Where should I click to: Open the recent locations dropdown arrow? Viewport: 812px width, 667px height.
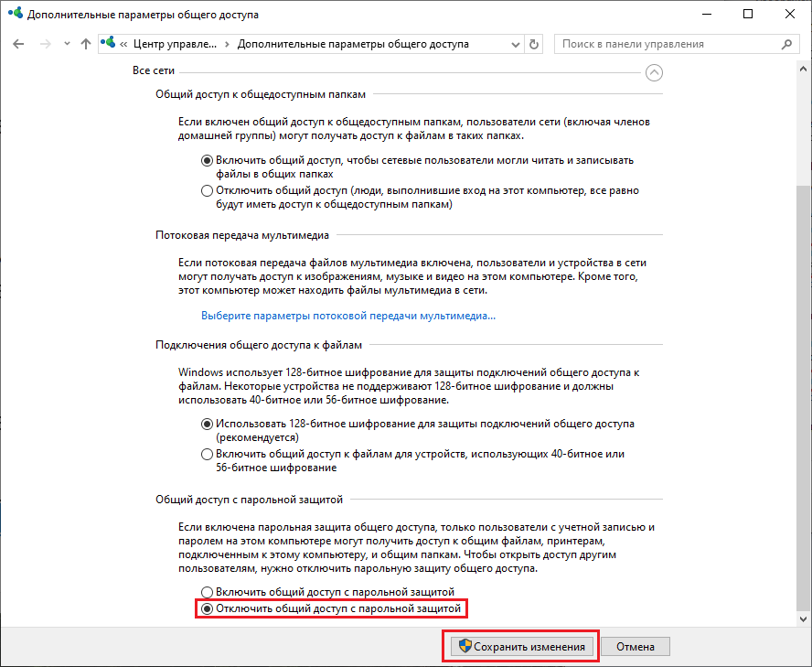click(65, 44)
